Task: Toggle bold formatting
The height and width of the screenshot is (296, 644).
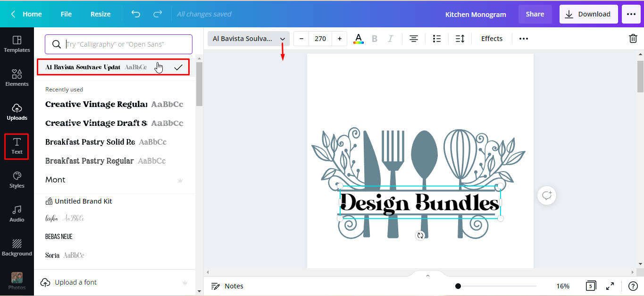Action: pos(375,39)
